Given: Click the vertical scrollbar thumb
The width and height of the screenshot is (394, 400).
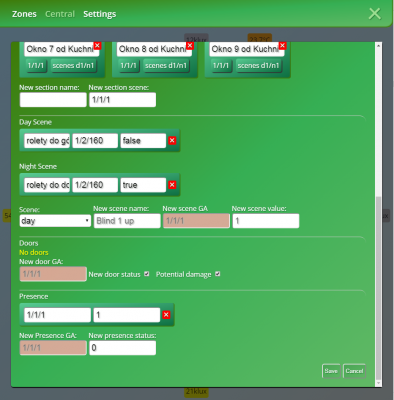Looking at the screenshot, I should [x=378, y=288].
